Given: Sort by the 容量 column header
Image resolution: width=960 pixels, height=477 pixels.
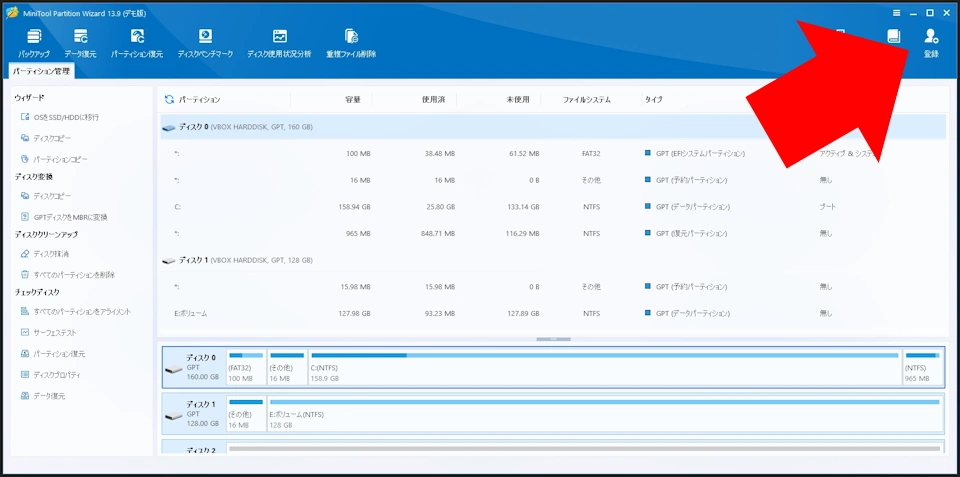Looking at the screenshot, I should (353, 99).
